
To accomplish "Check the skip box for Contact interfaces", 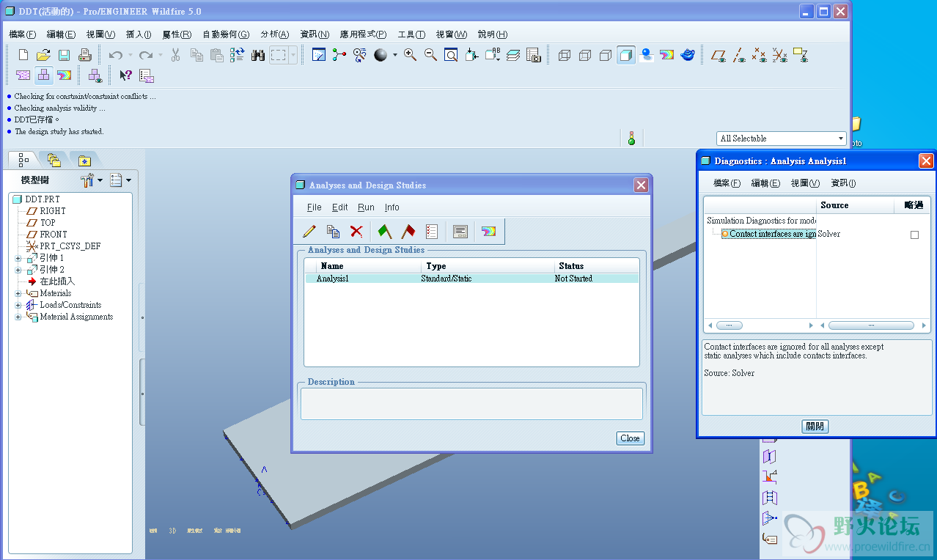I will pyautogui.click(x=914, y=235).
